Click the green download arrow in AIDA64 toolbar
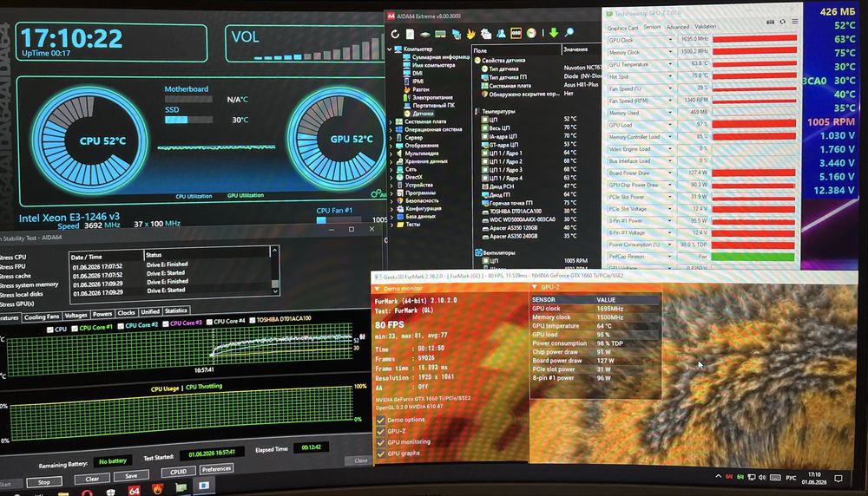The width and height of the screenshot is (868, 496). [x=554, y=33]
